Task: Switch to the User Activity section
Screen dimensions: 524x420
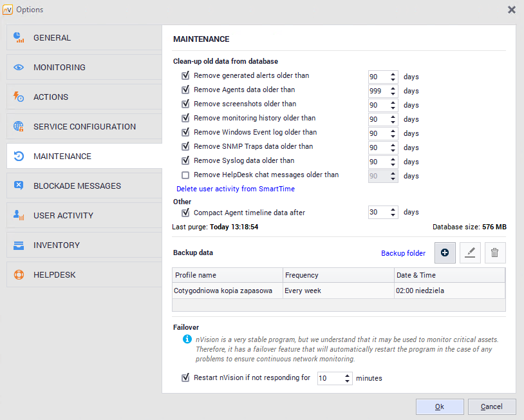Action: pos(63,215)
